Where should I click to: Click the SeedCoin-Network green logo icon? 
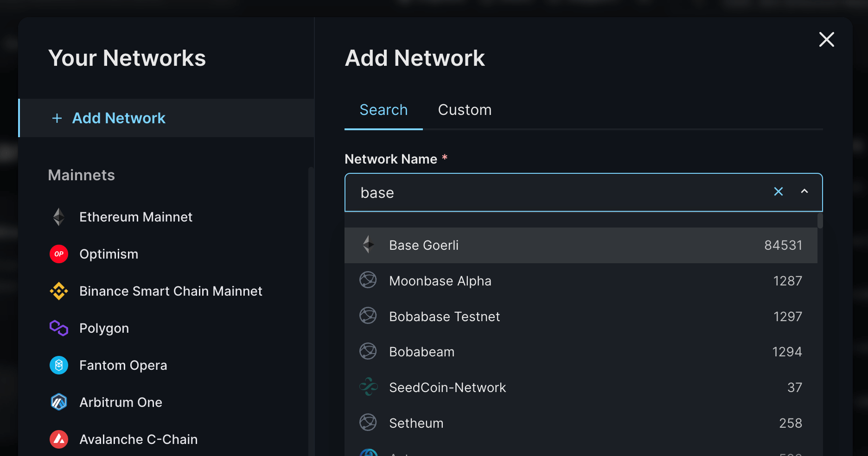pos(368,387)
